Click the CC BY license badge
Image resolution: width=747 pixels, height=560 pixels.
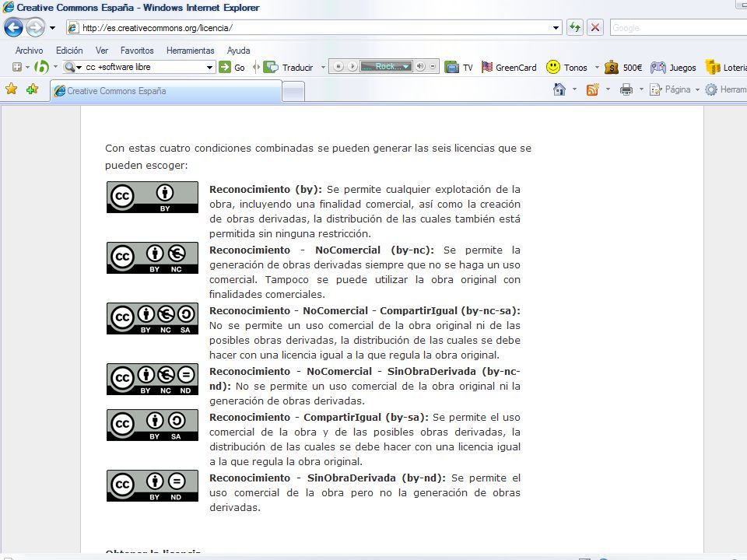(x=153, y=197)
